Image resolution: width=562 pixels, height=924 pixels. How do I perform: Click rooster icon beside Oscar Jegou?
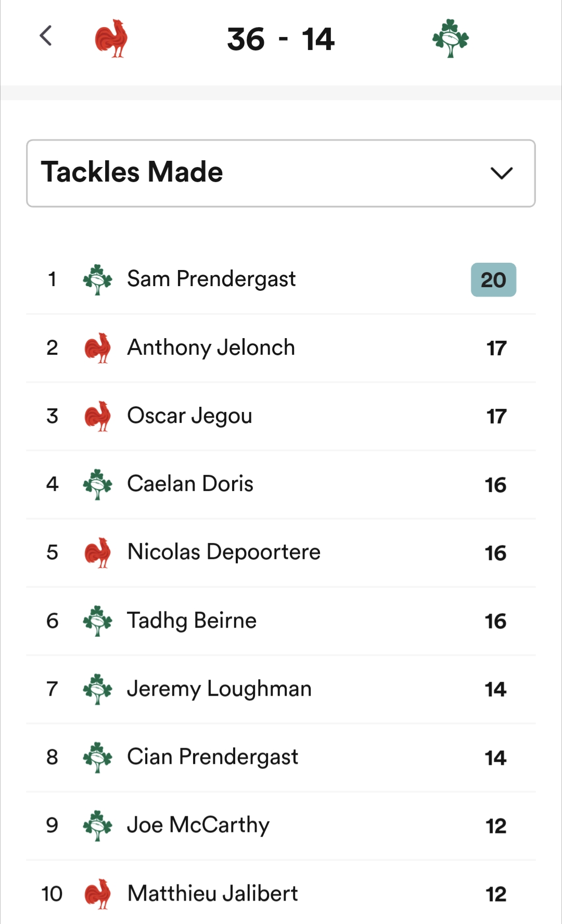click(97, 416)
